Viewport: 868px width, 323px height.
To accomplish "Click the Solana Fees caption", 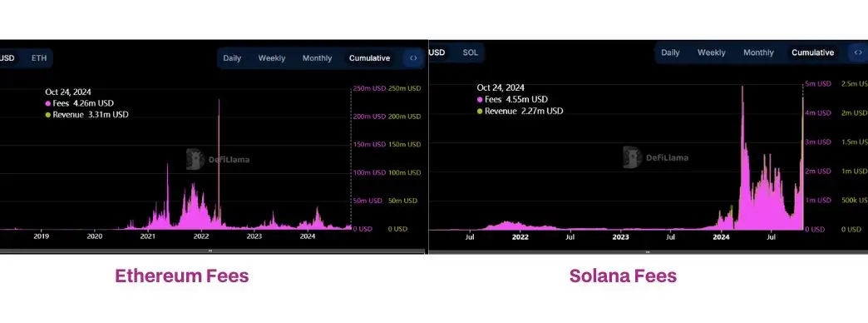I will (x=624, y=276).
